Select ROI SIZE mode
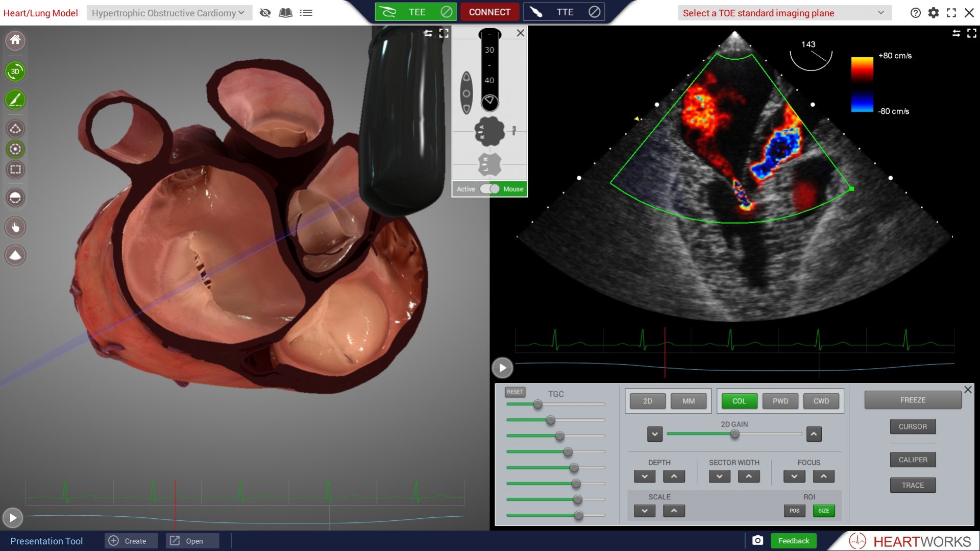The image size is (980, 551). click(824, 511)
